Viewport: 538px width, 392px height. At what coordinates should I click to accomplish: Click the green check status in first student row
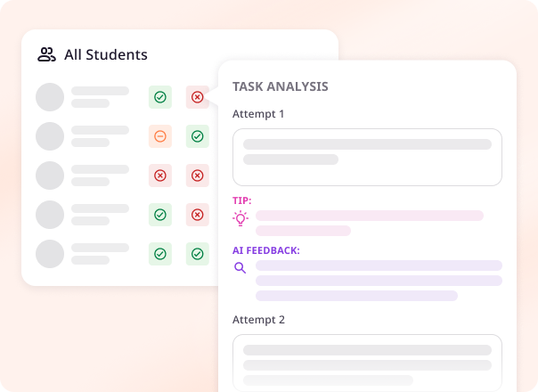(160, 97)
